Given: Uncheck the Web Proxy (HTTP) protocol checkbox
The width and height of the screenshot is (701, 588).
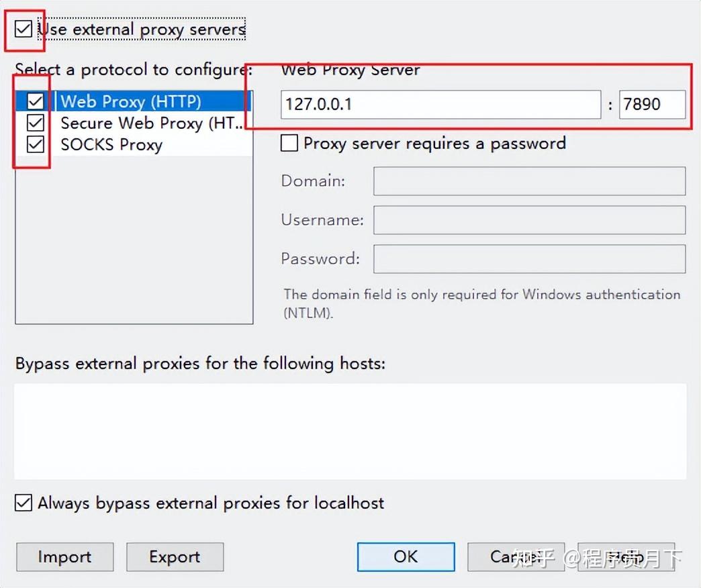Looking at the screenshot, I should (36, 101).
